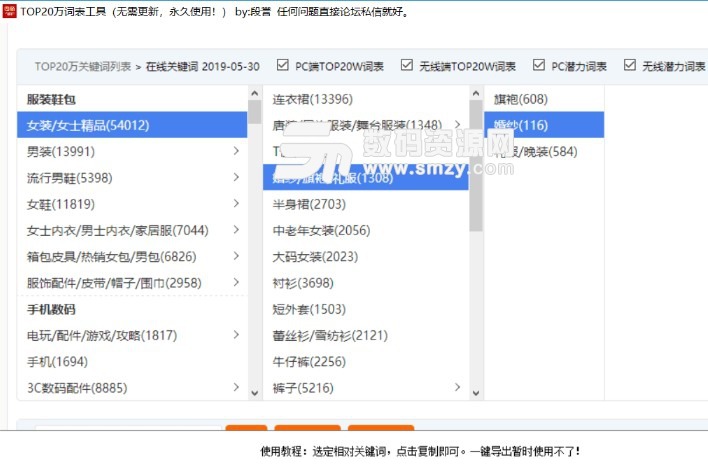708x469 pixels.
Task: Choose 旗袍(608) from third column
Action: (x=521, y=99)
